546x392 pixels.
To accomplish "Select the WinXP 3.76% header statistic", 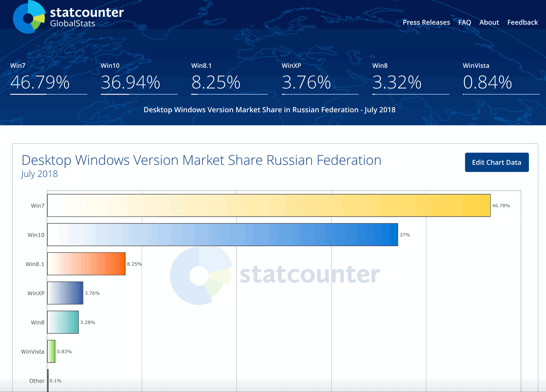I will 320,78.
